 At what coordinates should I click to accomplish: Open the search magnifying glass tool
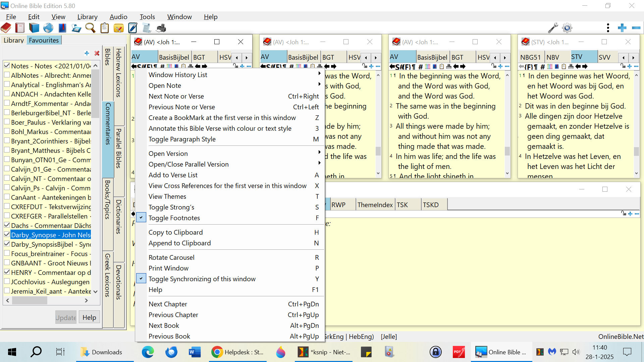click(x=90, y=28)
